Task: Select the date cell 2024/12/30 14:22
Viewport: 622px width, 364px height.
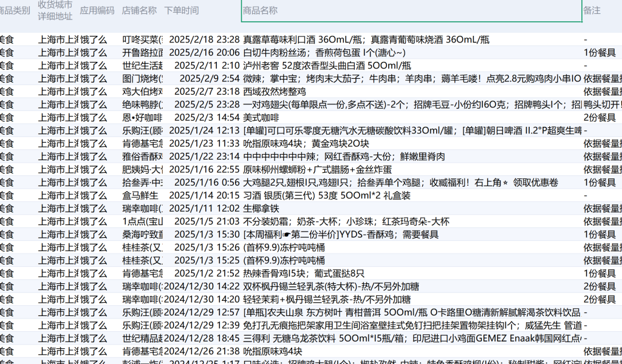Action: [202, 286]
